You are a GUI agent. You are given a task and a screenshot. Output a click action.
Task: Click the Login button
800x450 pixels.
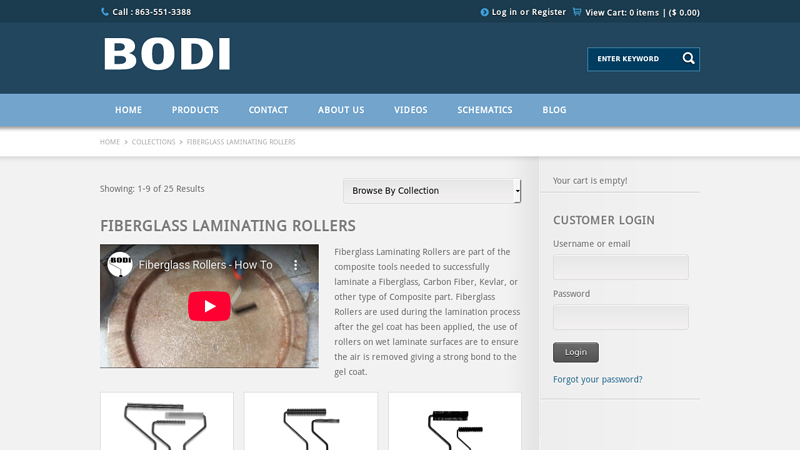pos(576,352)
